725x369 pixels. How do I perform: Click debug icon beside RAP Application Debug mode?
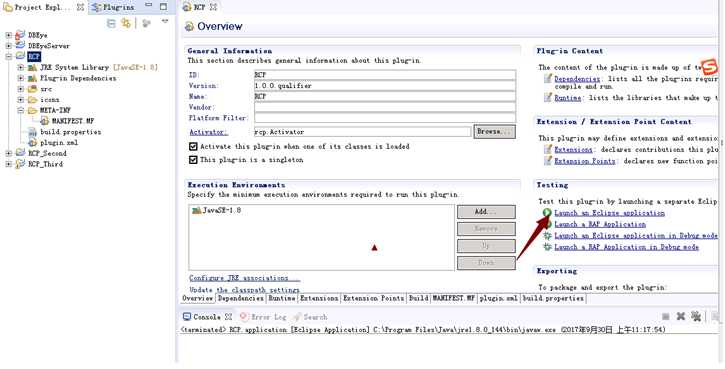tap(547, 247)
